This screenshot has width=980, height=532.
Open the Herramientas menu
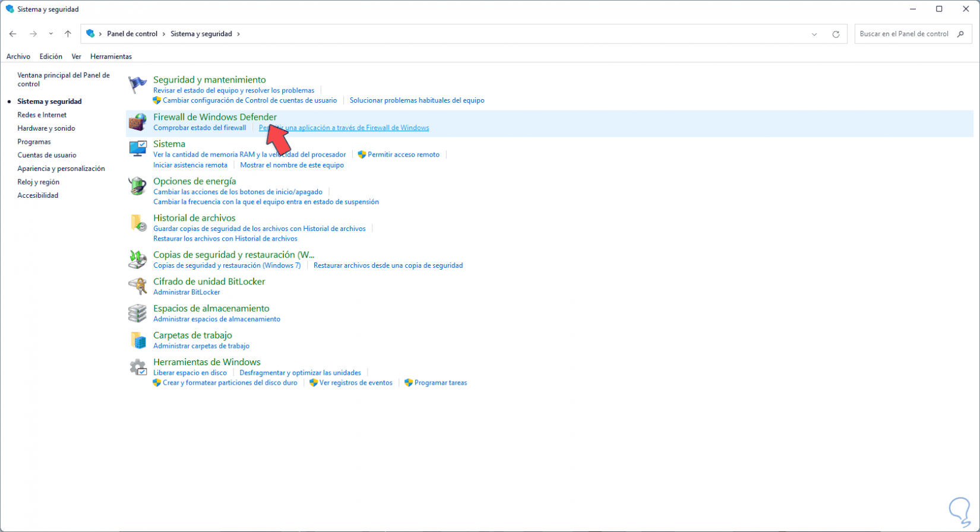pos(111,56)
